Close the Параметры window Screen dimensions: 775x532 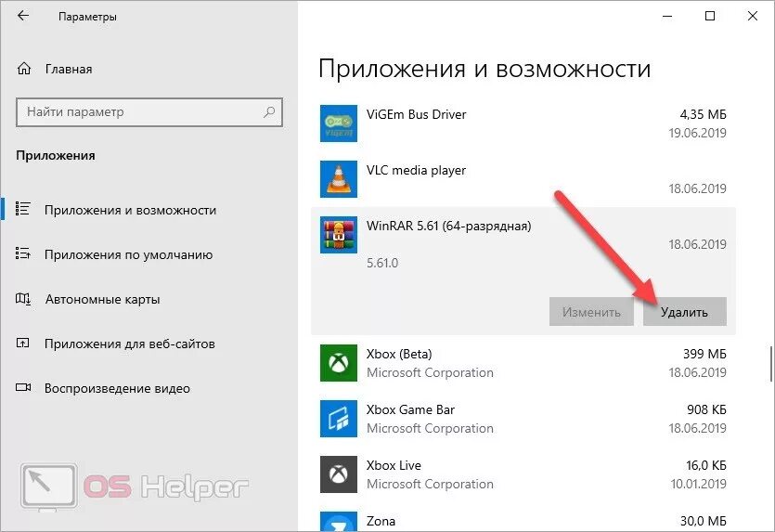(753, 16)
